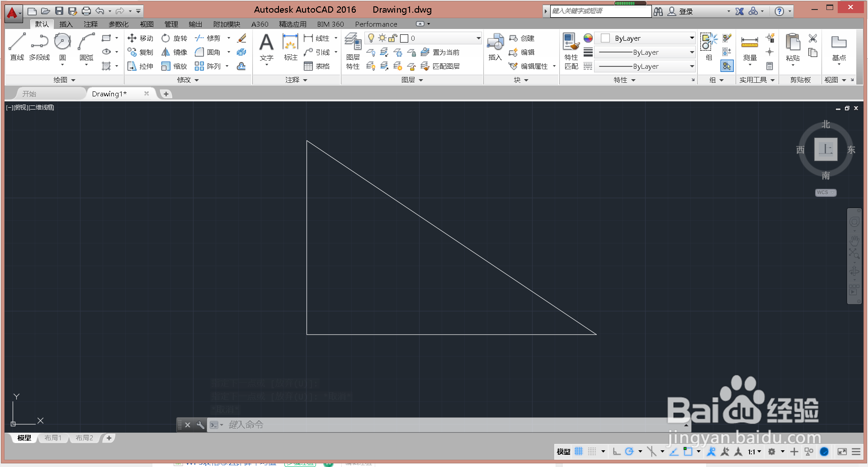Toggle hardware acceleration blue circle icon
The image size is (868, 467).
(824, 451)
